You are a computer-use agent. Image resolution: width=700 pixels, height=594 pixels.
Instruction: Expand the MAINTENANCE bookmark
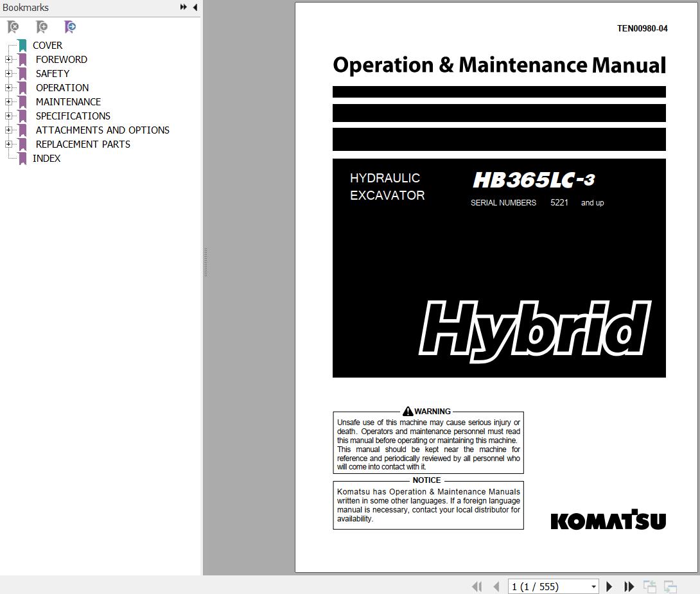tap(8, 101)
